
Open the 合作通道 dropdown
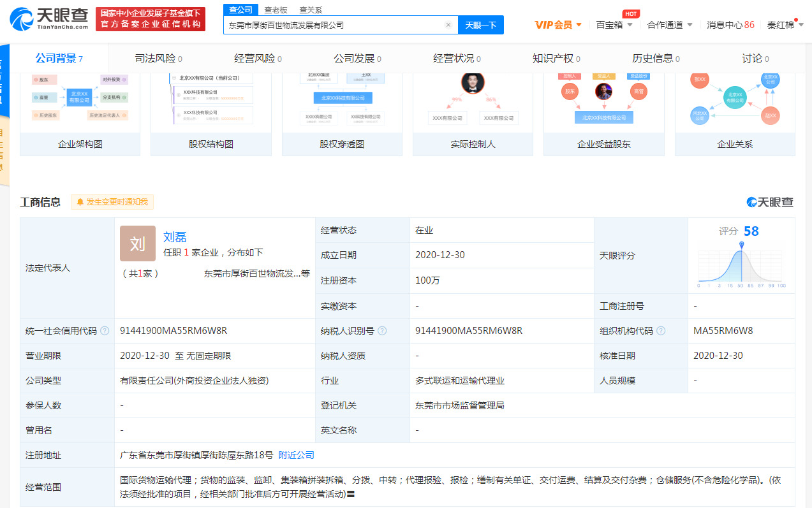(670, 25)
